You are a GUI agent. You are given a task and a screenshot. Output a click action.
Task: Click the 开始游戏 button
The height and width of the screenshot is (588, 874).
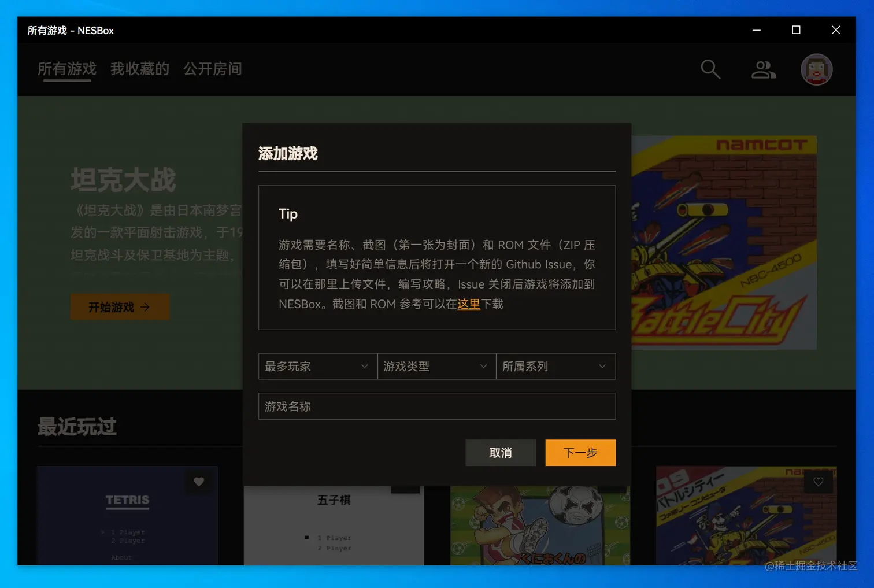click(120, 307)
